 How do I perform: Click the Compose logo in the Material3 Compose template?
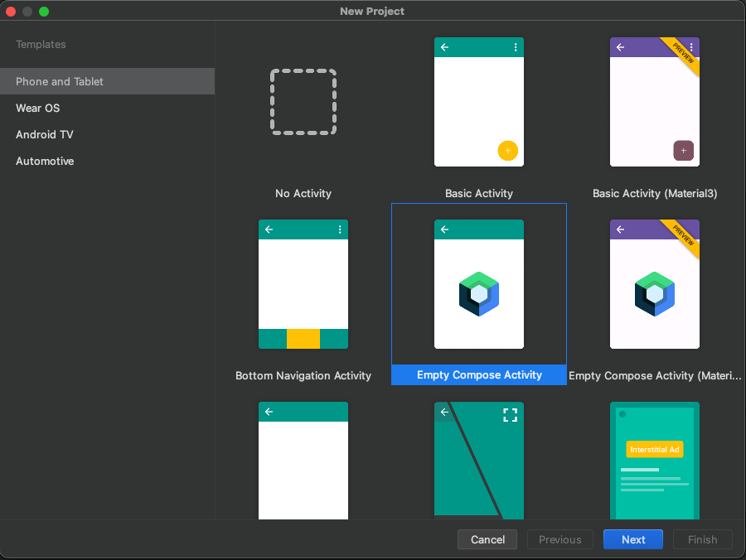coord(655,294)
